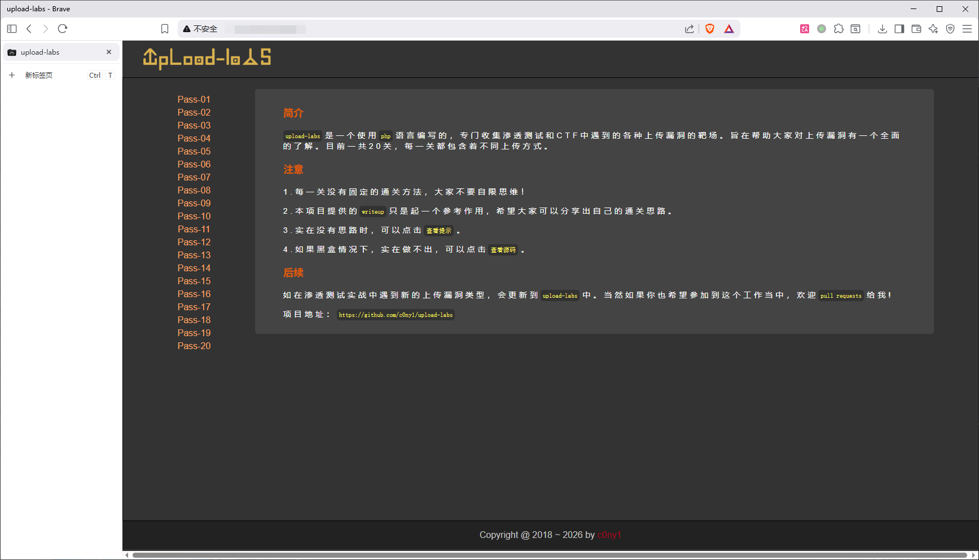
Task: Open the Downloads icon
Action: 883,29
